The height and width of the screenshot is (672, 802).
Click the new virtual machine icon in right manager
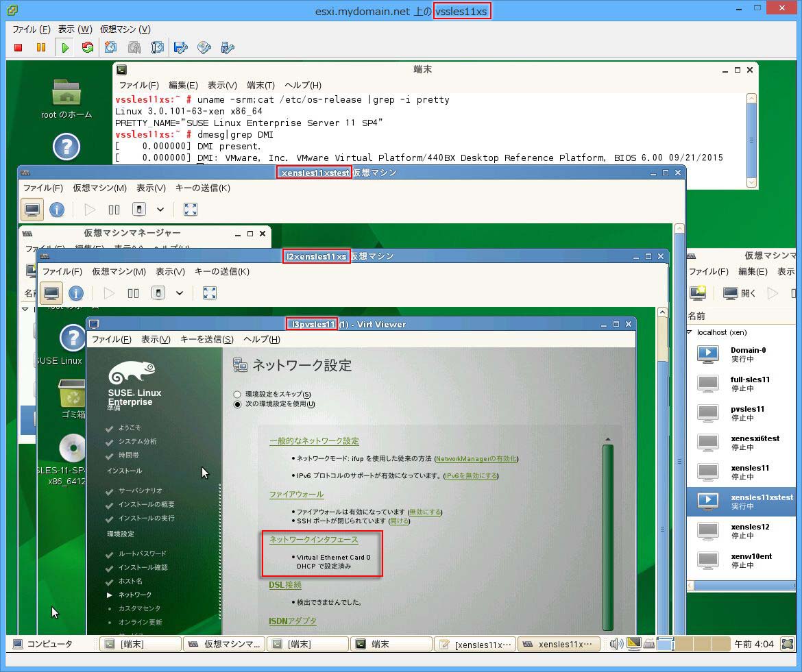click(x=698, y=293)
